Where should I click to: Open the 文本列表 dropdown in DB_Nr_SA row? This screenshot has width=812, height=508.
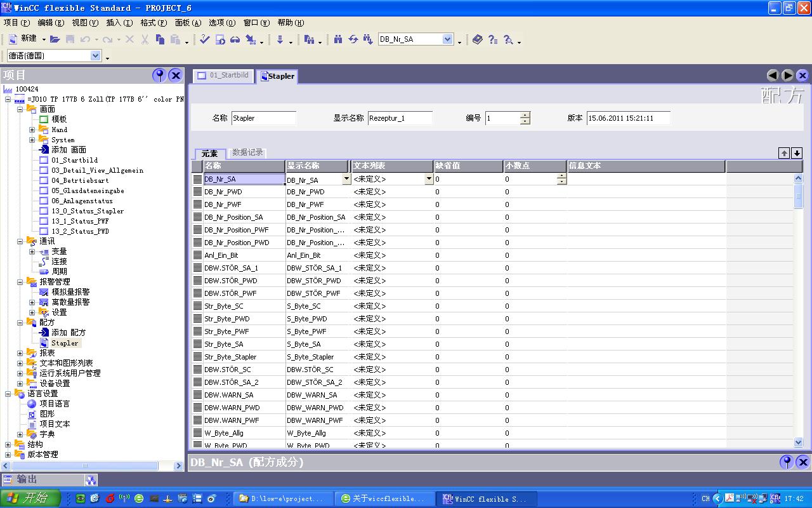click(x=429, y=179)
